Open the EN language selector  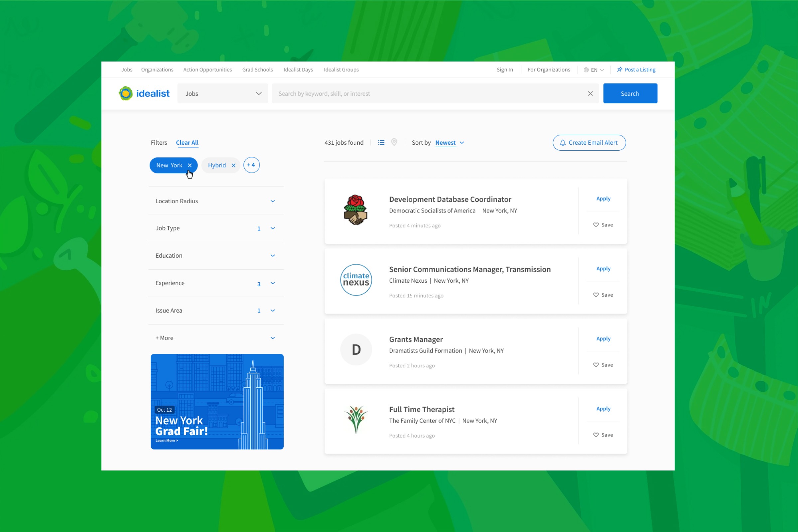click(x=594, y=70)
